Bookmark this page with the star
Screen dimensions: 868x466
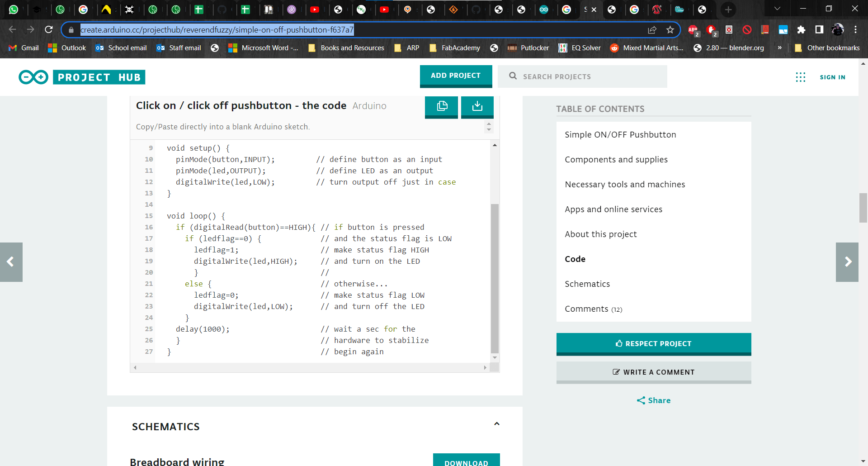670,30
